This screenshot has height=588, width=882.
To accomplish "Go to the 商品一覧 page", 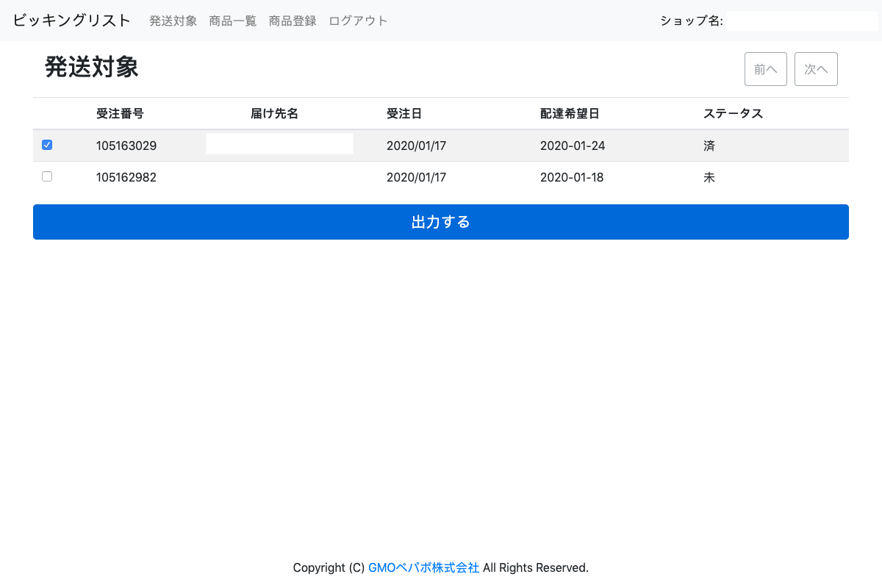I will click(x=233, y=21).
